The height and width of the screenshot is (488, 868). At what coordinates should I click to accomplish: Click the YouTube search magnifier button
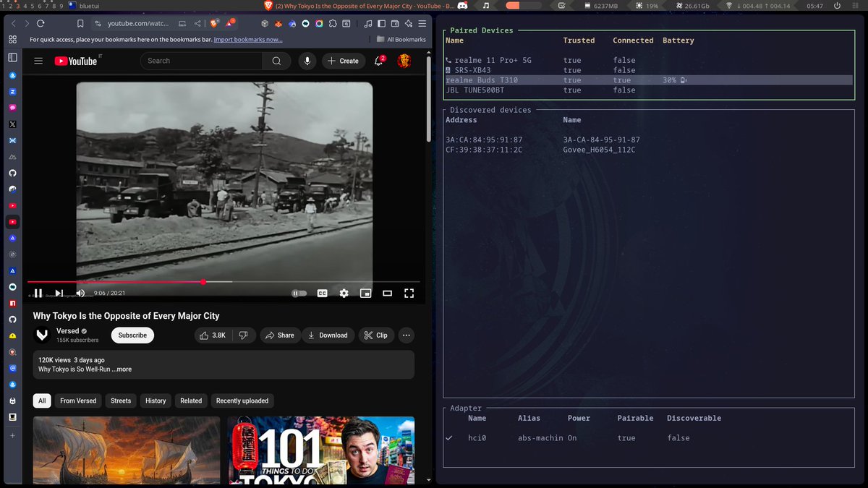pyautogui.click(x=276, y=61)
